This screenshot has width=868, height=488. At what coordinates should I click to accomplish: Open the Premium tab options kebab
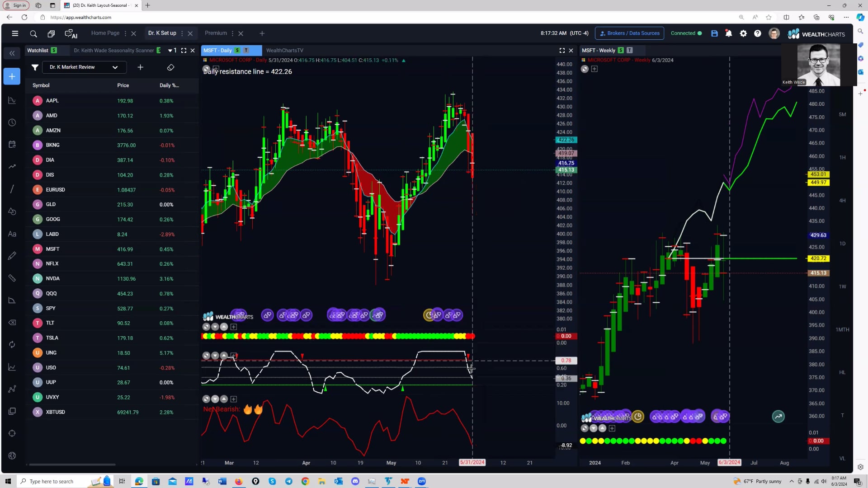click(x=232, y=33)
